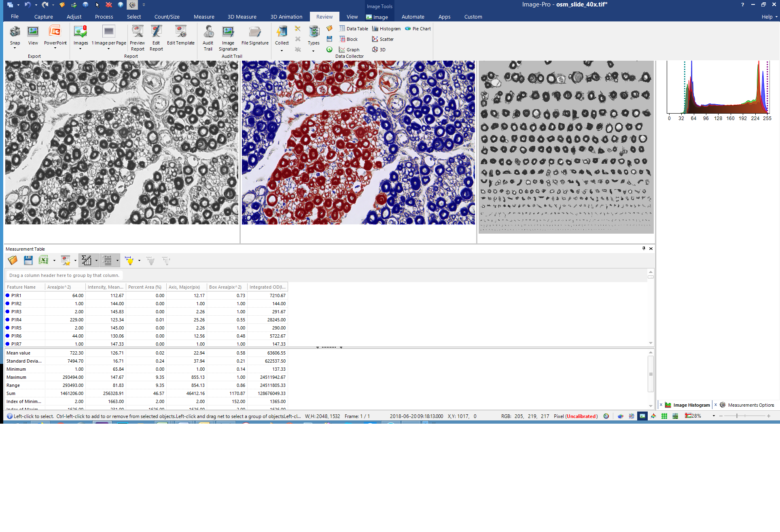Select the Measurements Options panel tab
Viewport: 780px width, 532px height.
pos(747,405)
